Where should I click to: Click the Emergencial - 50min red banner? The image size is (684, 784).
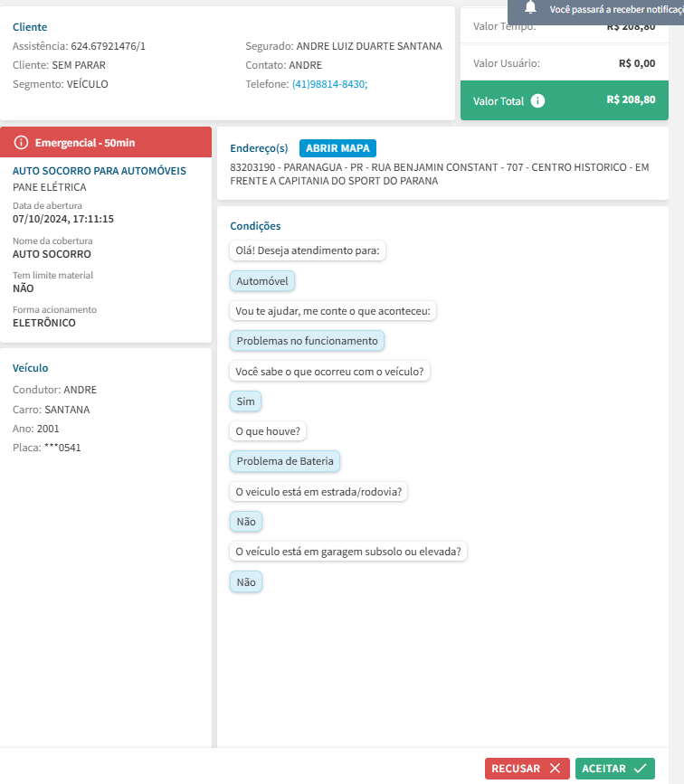(x=106, y=143)
